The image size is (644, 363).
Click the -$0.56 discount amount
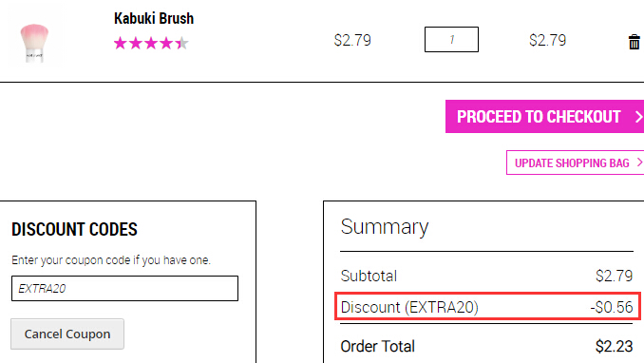coord(612,307)
